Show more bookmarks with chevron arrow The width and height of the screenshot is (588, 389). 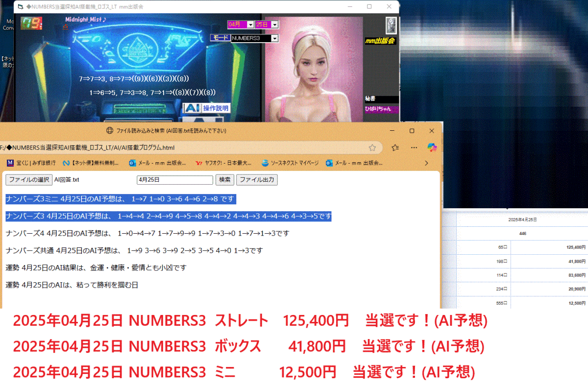[x=426, y=163]
